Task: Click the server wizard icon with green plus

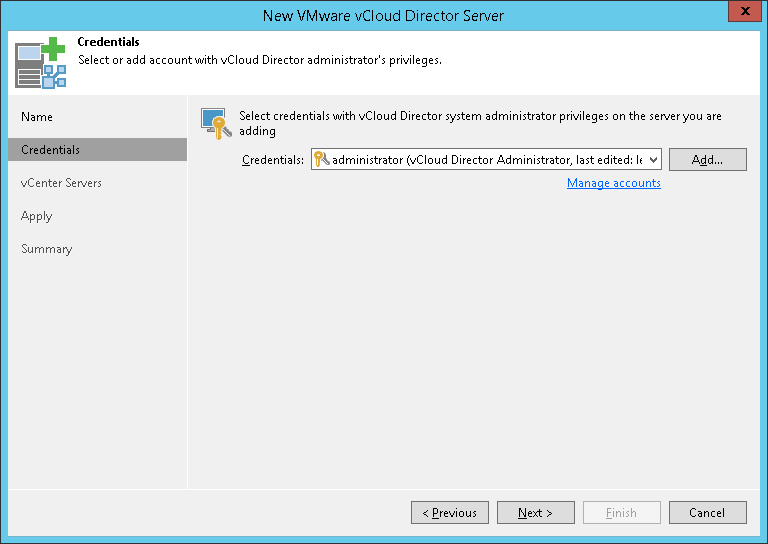Action: click(40, 64)
